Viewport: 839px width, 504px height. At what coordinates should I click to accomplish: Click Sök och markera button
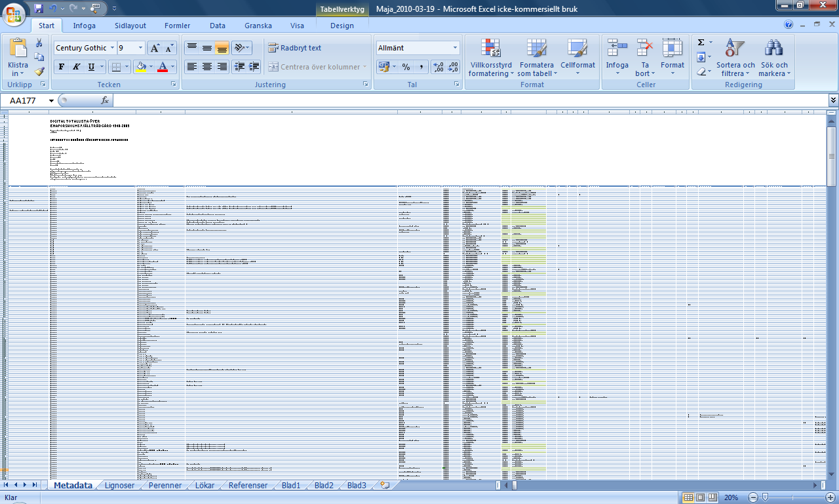773,58
